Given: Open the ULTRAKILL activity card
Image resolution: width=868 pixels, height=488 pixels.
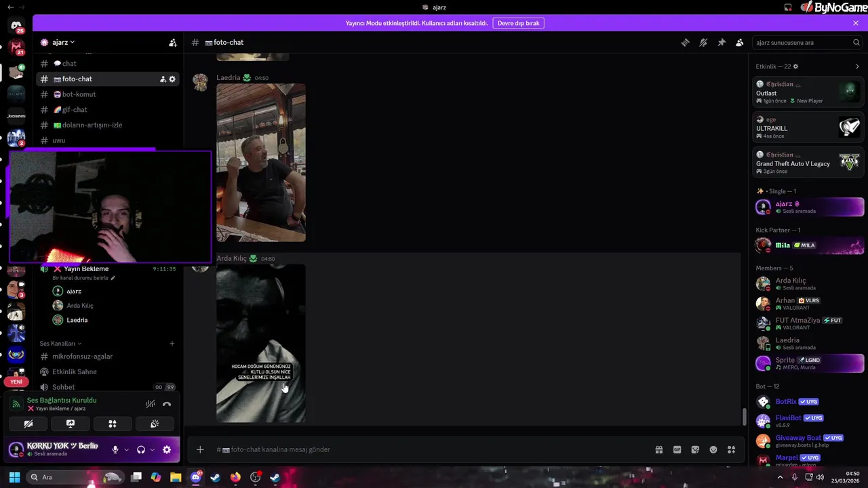Looking at the screenshot, I should click(x=808, y=127).
